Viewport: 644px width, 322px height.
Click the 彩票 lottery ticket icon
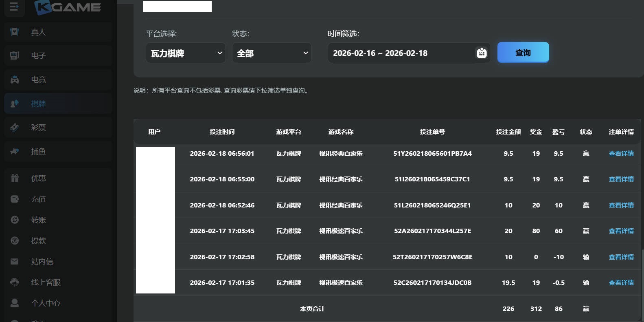tap(15, 128)
